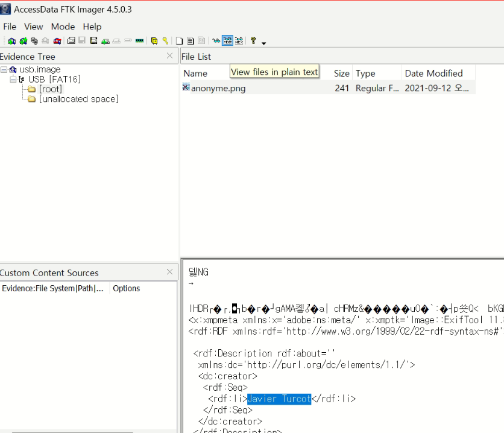Switch to automatic file view glasses icon
The height and width of the screenshot is (433, 504).
coord(216,40)
